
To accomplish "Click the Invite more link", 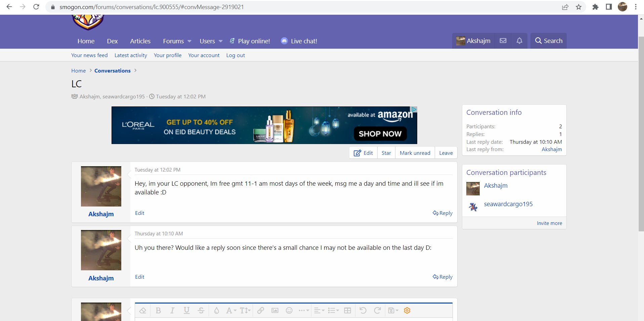I will click(549, 223).
